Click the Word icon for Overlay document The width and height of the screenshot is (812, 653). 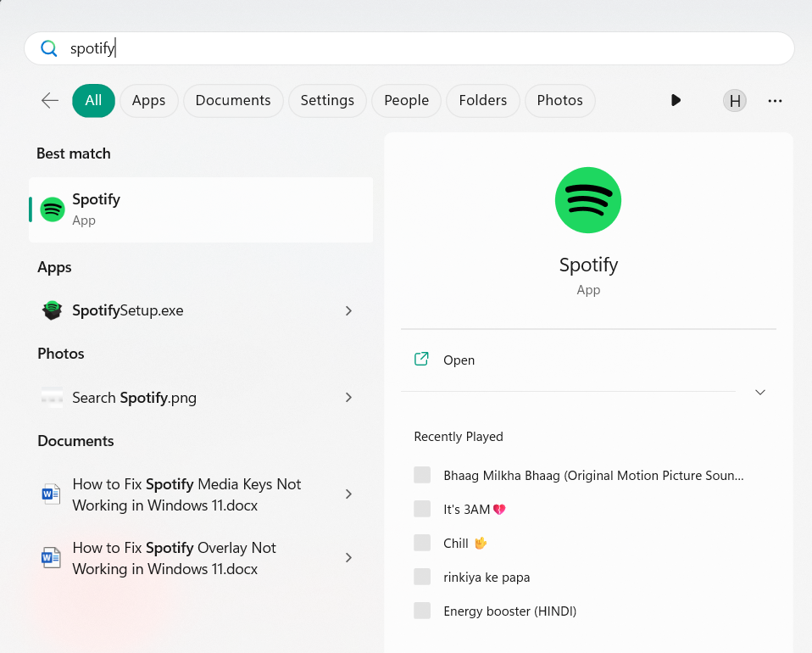52,558
